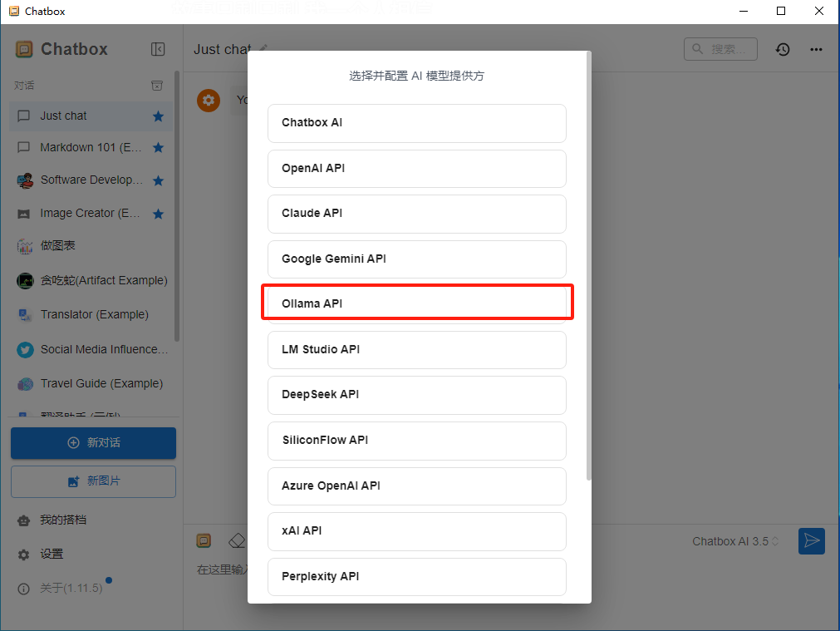
Task: Create a new image with 新图片
Action: [x=93, y=481]
